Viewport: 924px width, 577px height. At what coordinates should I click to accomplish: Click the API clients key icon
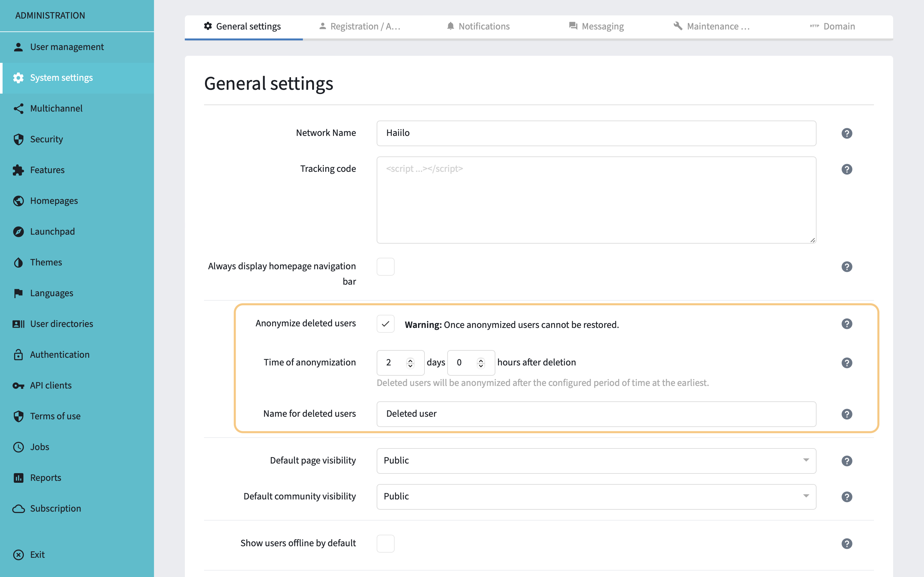click(18, 385)
